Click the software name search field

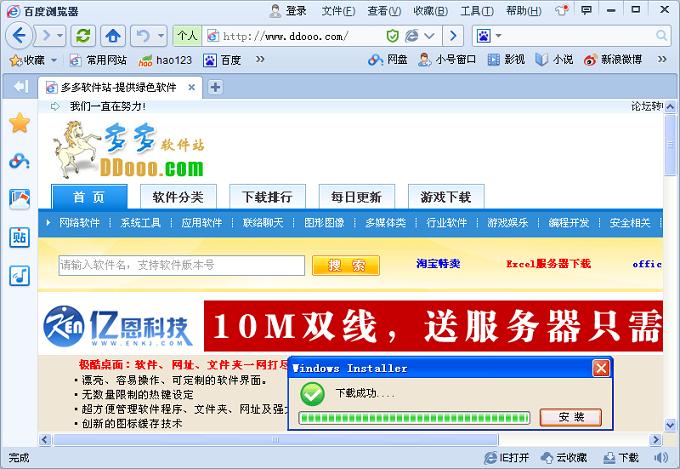(x=182, y=265)
